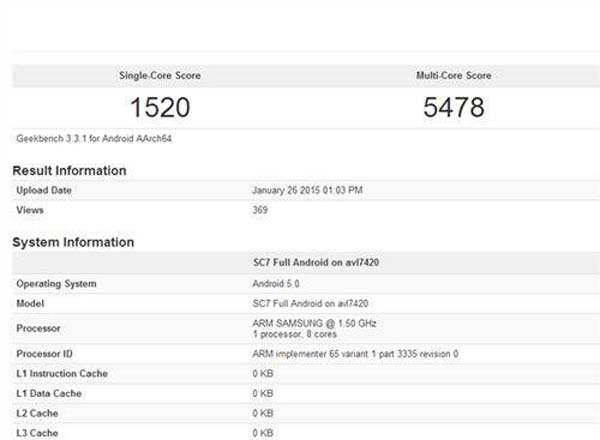This screenshot has height=440, width=600.
Task: Select the Android 5.0 value
Action: pos(276,284)
